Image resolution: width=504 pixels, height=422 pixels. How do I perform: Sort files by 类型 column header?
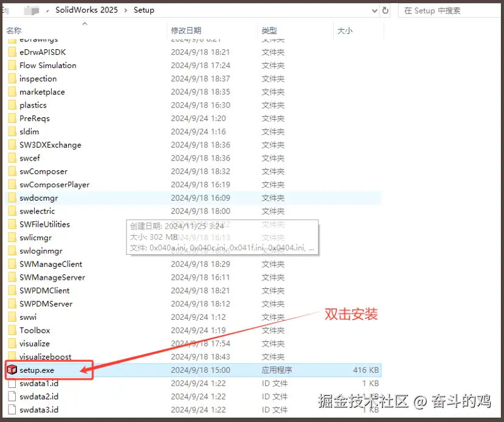(x=269, y=30)
